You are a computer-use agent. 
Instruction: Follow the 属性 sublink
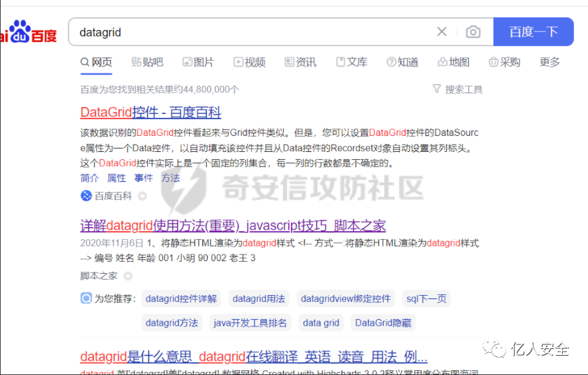(117, 178)
